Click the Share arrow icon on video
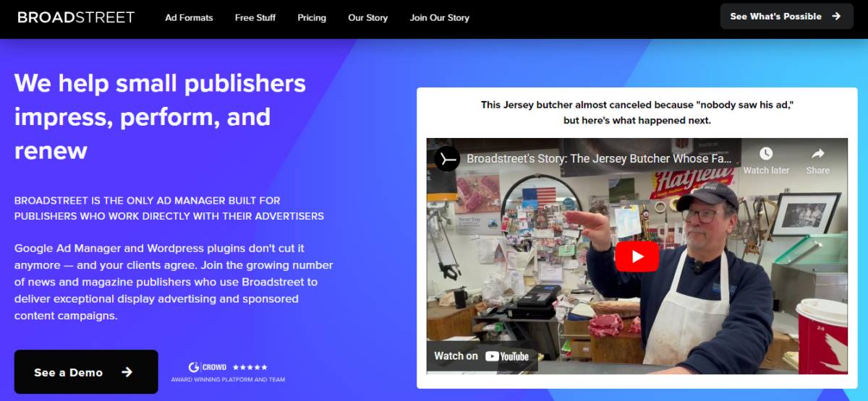Screen dimensions: 868x401 coord(818,153)
